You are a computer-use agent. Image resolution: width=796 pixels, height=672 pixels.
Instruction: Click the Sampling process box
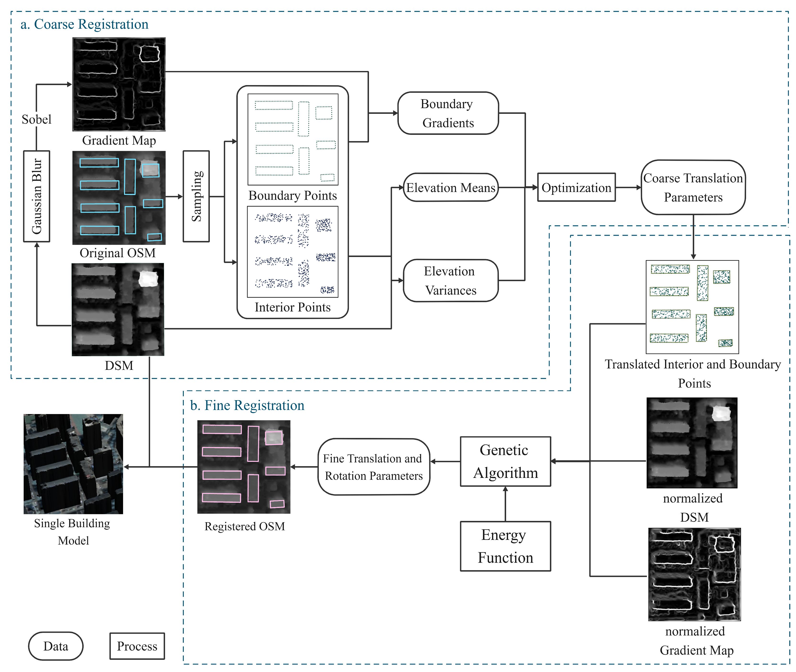tap(196, 196)
